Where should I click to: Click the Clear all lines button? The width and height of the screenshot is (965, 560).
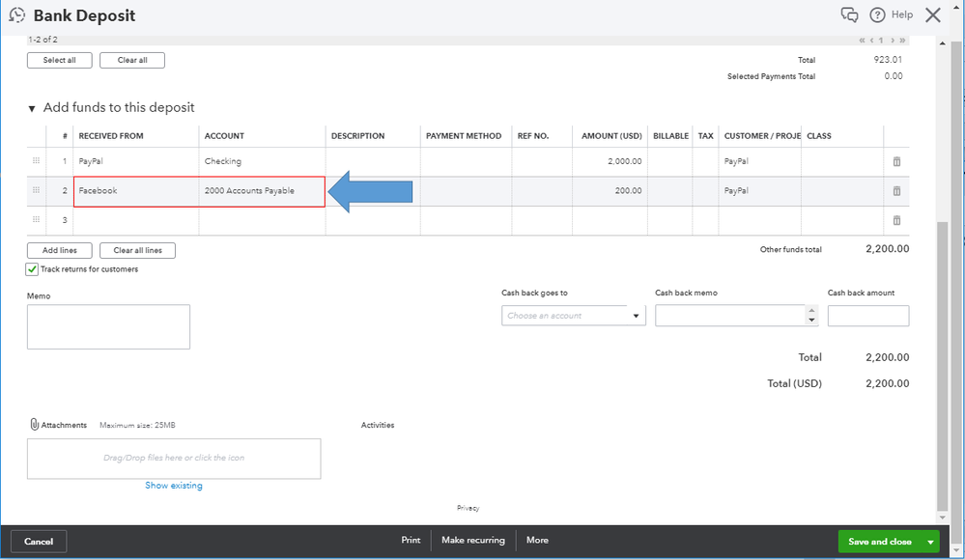pyautogui.click(x=138, y=250)
